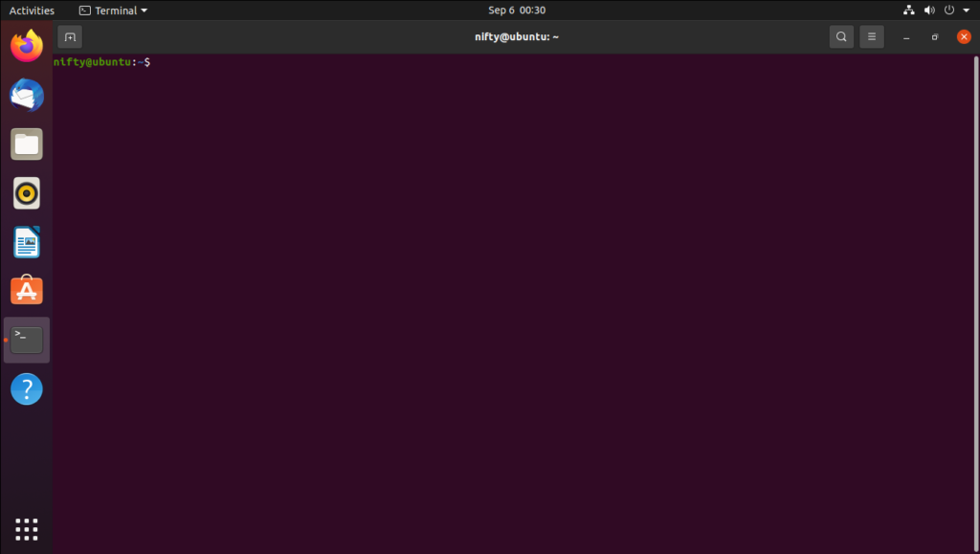Expand the system menu arrow
This screenshot has height=554, width=980.
(x=967, y=11)
